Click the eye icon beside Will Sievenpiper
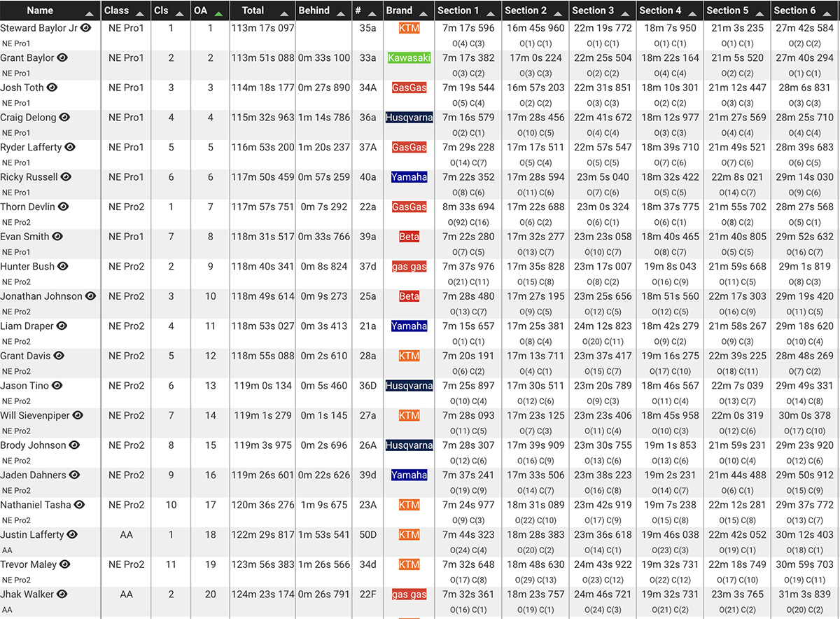The height and width of the screenshot is (619, 840). [x=78, y=415]
